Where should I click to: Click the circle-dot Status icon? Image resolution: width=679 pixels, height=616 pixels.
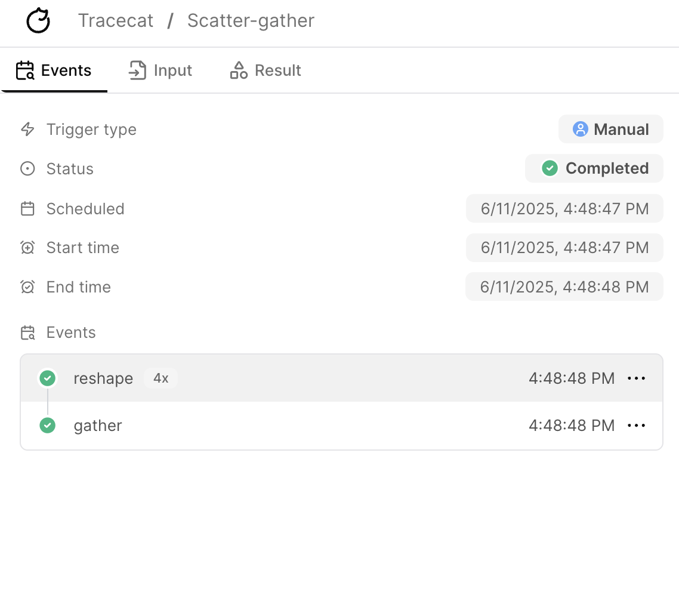coord(27,168)
